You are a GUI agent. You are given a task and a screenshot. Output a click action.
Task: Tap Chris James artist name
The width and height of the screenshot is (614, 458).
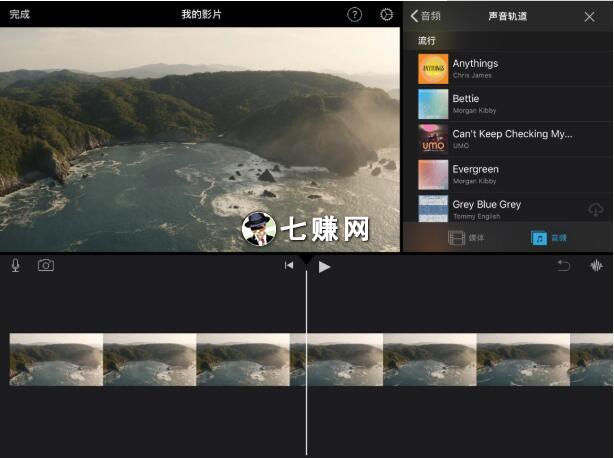pyautogui.click(x=472, y=76)
